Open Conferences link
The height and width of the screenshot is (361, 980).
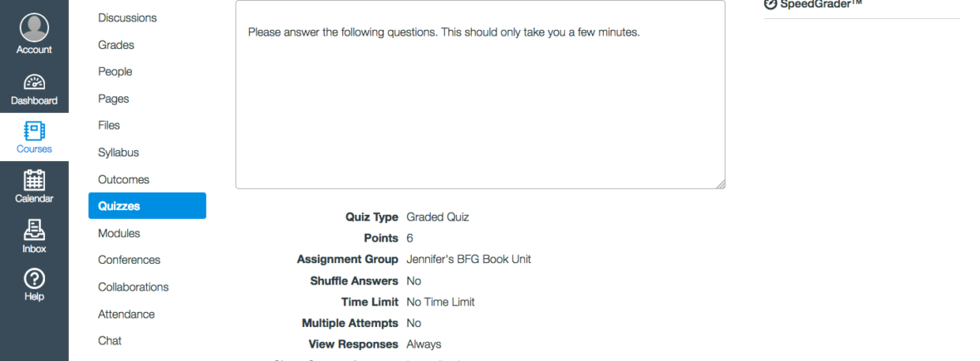pos(129,260)
